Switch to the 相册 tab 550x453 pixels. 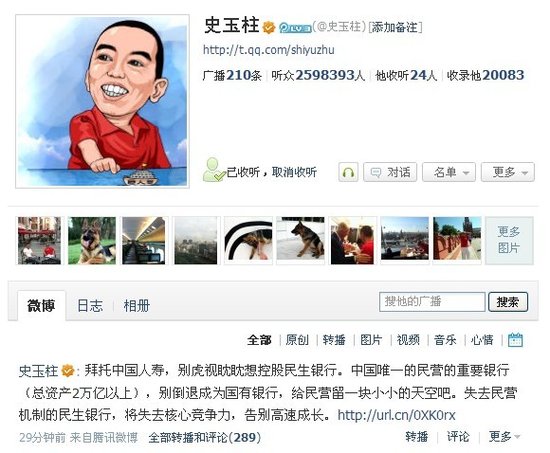(136, 306)
